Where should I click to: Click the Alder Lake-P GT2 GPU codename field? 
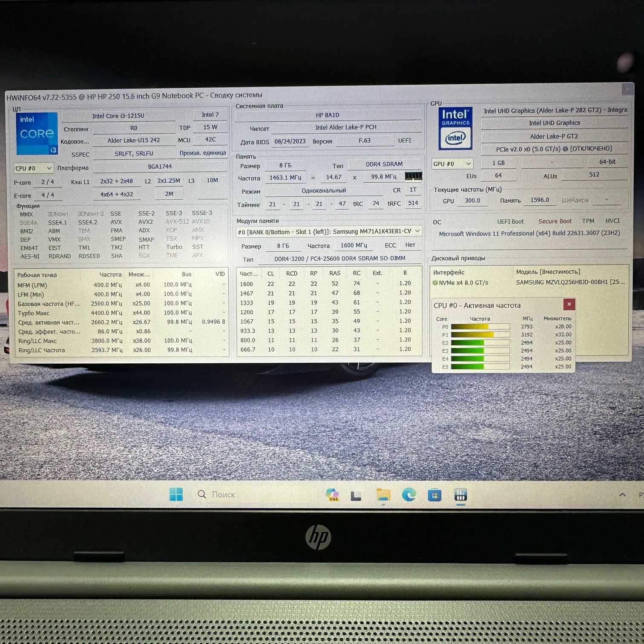coord(554,136)
